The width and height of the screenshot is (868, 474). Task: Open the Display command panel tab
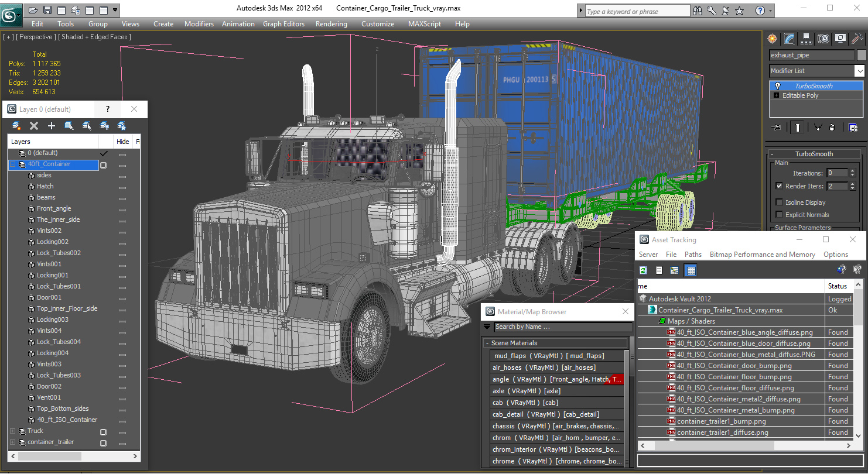tap(840, 39)
